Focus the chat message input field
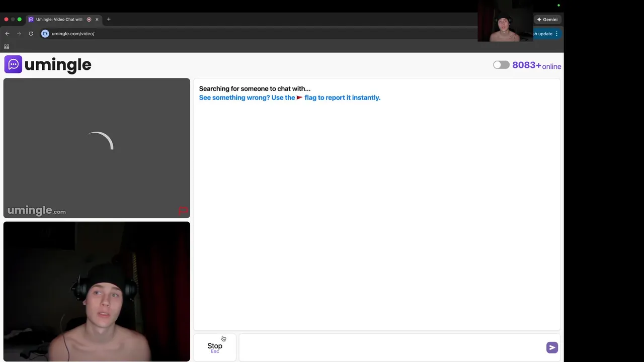This screenshot has height=362, width=644. point(392,347)
